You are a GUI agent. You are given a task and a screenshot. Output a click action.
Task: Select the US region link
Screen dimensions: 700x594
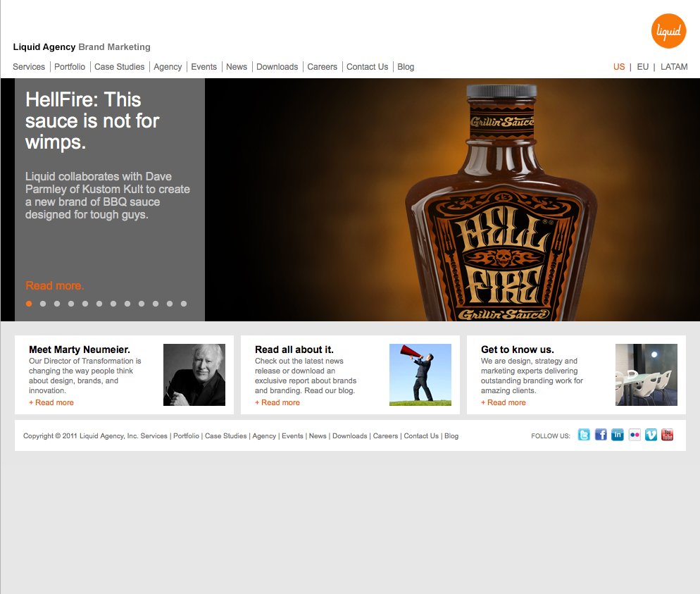tap(619, 66)
